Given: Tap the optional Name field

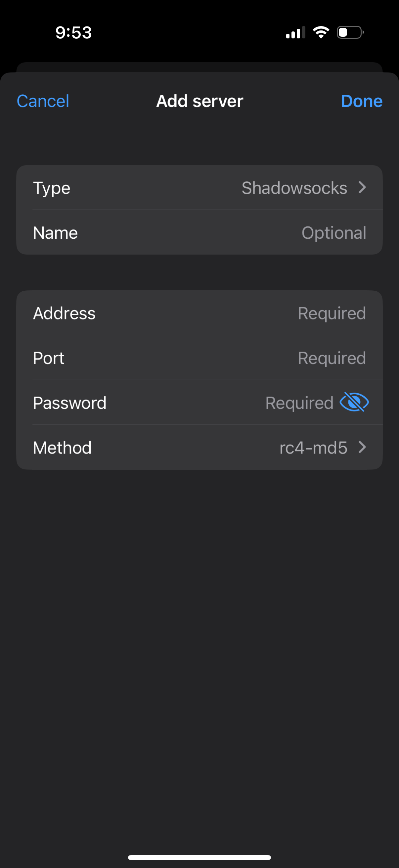Looking at the screenshot, I should (x=199, y=232).
